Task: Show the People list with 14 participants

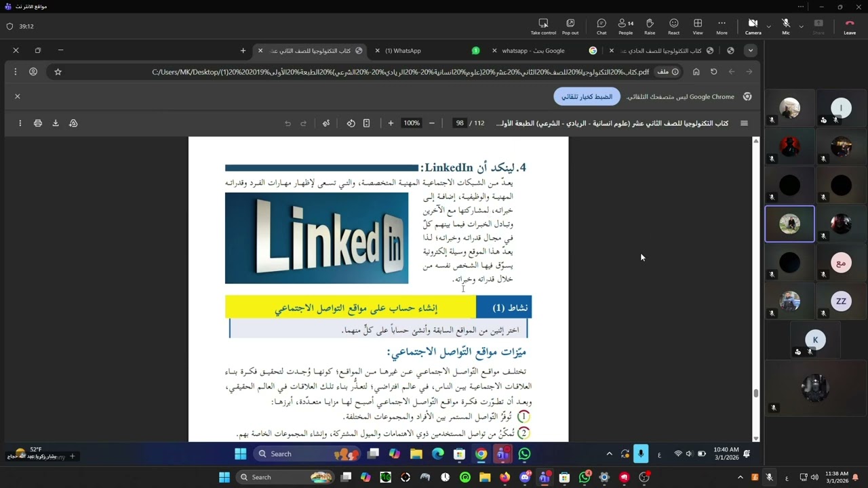Action: click(625, 26)
